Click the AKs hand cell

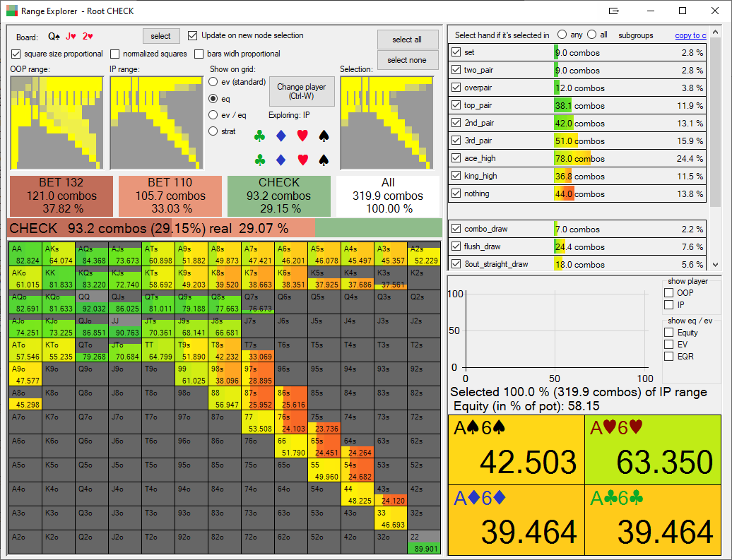pos(59,254)
